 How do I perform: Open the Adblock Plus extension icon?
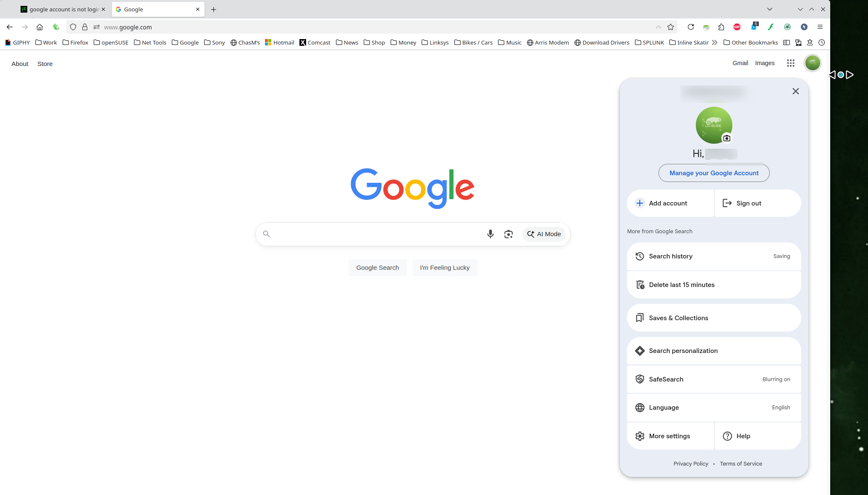pos(737,27)
